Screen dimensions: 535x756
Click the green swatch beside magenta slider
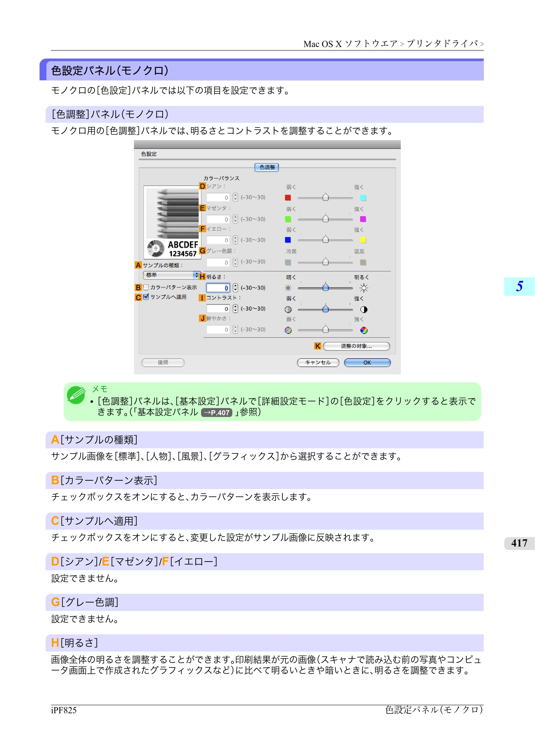tap(288, 219)
